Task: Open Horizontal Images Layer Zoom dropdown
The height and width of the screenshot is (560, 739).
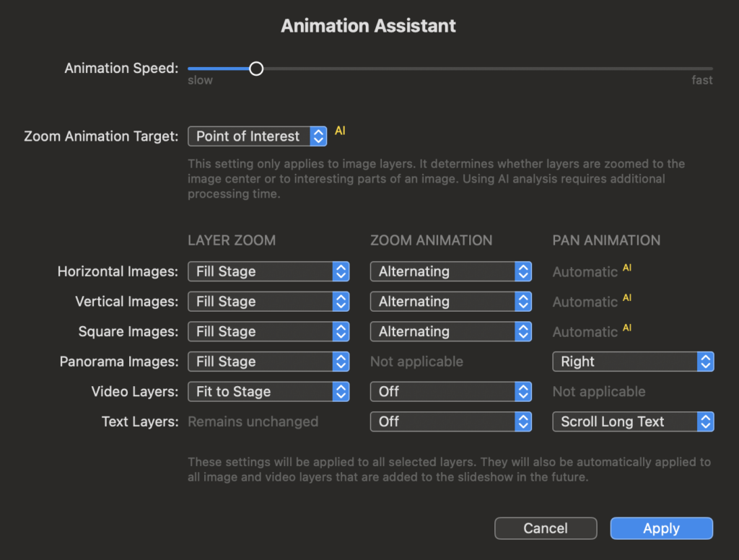Action: [x=268, y=271]
